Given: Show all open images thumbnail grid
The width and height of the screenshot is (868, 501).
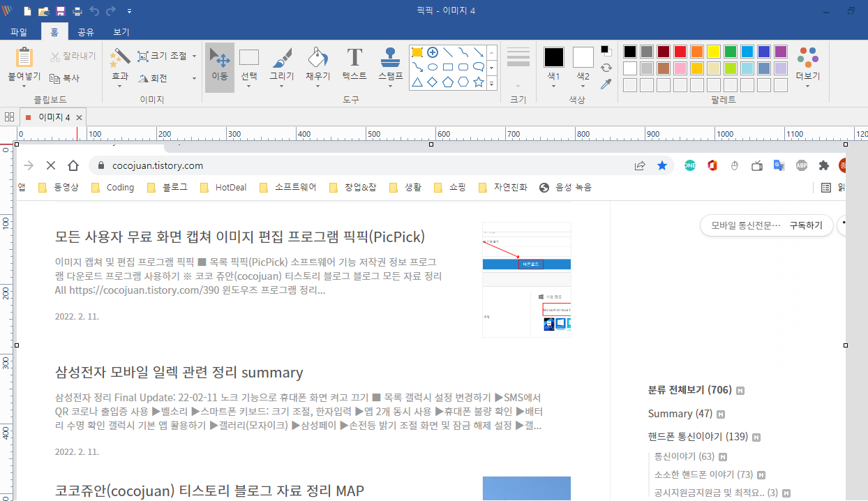Looking at the screenshot, I should [x=9, y=117].
